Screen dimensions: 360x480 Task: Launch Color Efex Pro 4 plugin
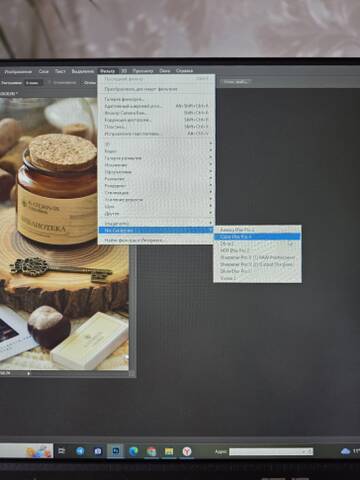coord(257,237)
